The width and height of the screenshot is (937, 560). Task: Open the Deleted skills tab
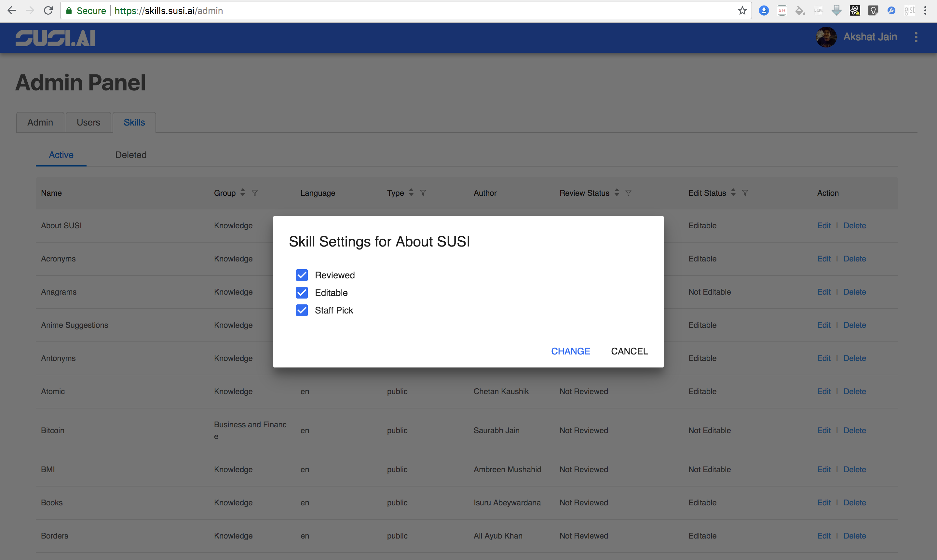tap(130, 155)
